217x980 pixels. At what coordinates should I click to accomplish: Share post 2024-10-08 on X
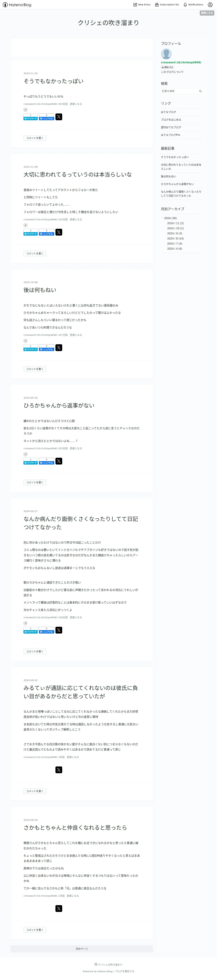pos(59,348)
